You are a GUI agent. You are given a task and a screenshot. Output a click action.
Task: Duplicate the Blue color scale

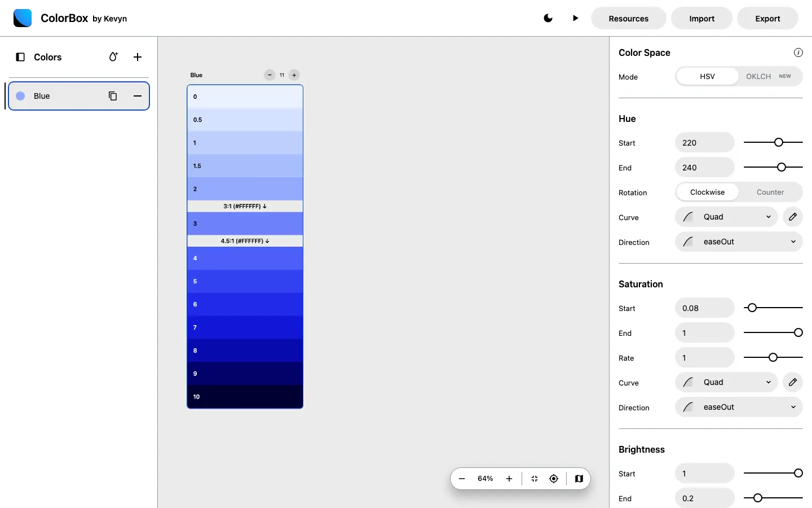[113, 96]
